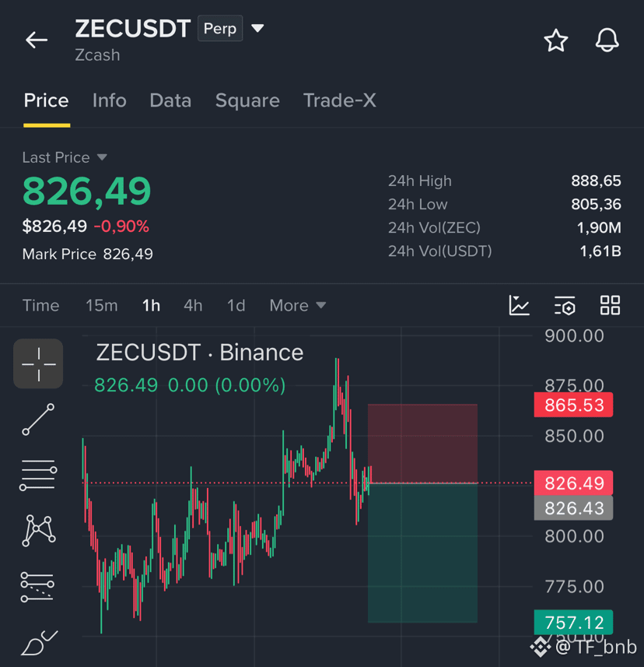Go back using the left arrow

point(37,40)
